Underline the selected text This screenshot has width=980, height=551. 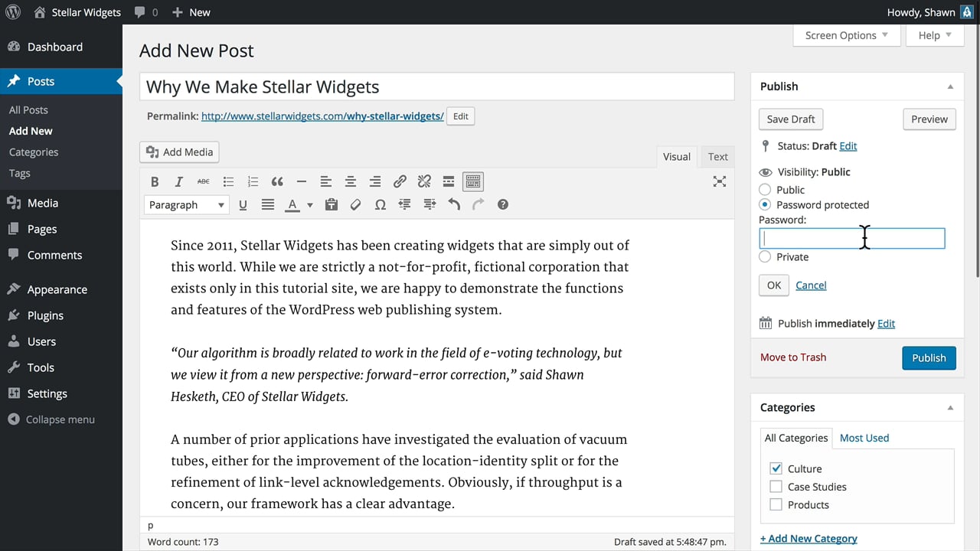pyautogui.click(x=243, y=204)
